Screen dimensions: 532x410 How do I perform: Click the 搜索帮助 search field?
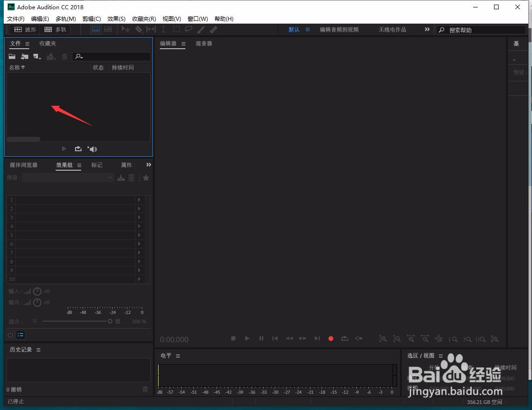click(x=481, y=30)
